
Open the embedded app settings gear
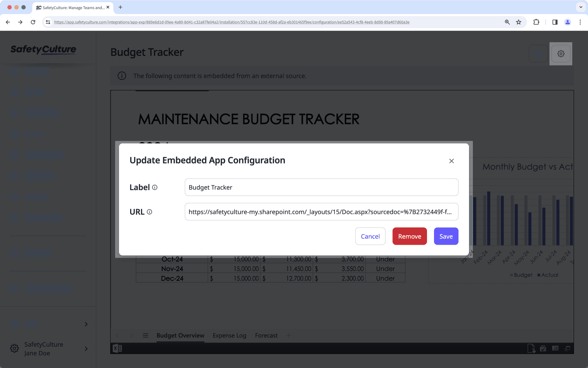point(561,54)
